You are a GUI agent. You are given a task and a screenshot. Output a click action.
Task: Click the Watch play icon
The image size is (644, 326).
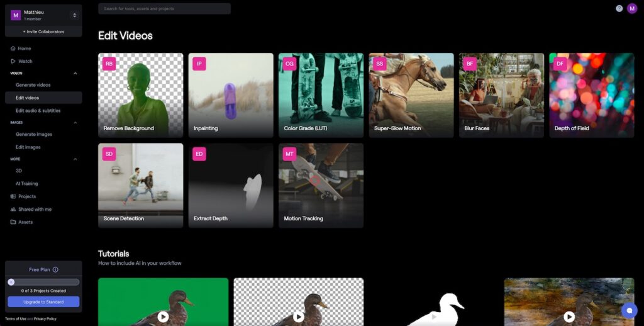tap(13, 62)
